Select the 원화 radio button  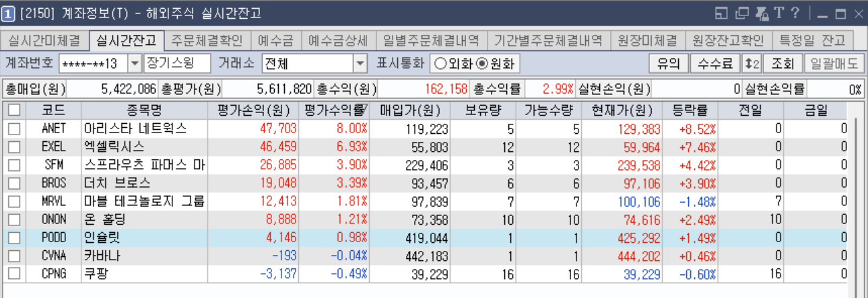click(481, 64)
